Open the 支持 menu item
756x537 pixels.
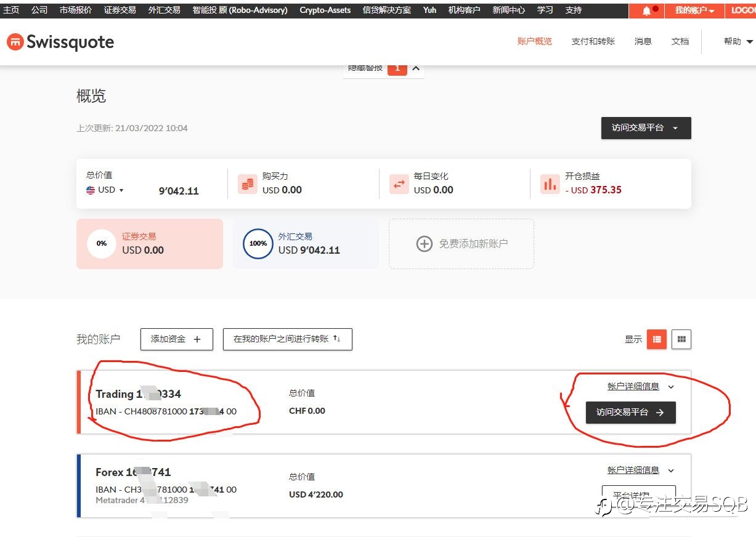[x=574, y=10]
